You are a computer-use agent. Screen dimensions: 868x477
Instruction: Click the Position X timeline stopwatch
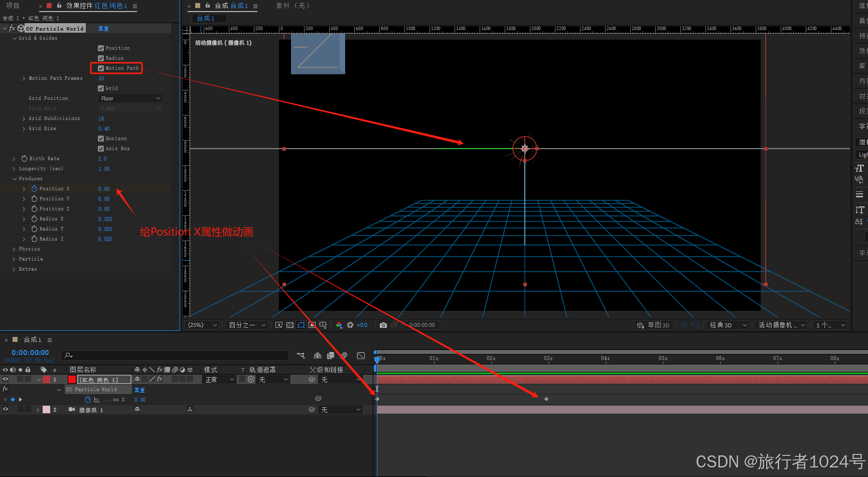pos(88,400)
